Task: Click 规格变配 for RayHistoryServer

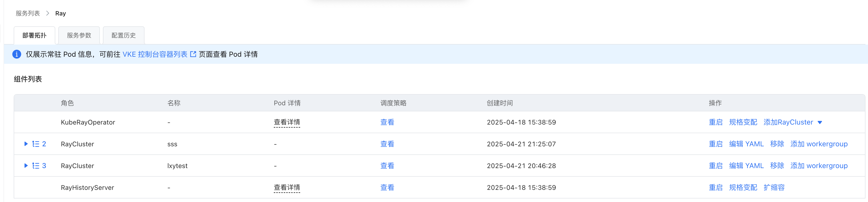Action: (x=743, y=188)
